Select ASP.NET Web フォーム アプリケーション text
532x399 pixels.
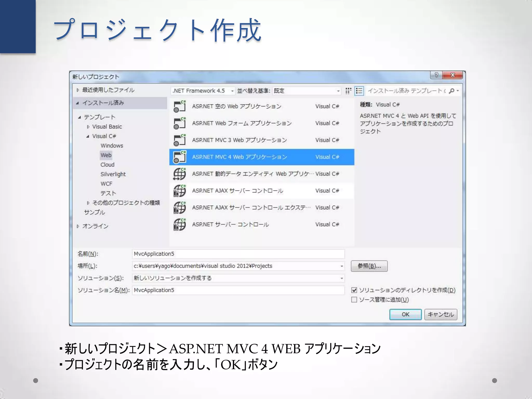pyautogui.click(x=242, y=123)
